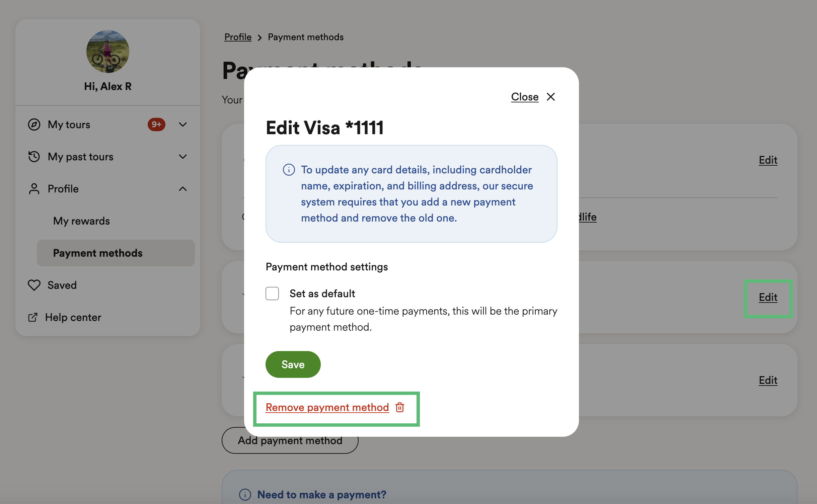
Task: Click the Alex R profile avatar photo
Action: 108,52
